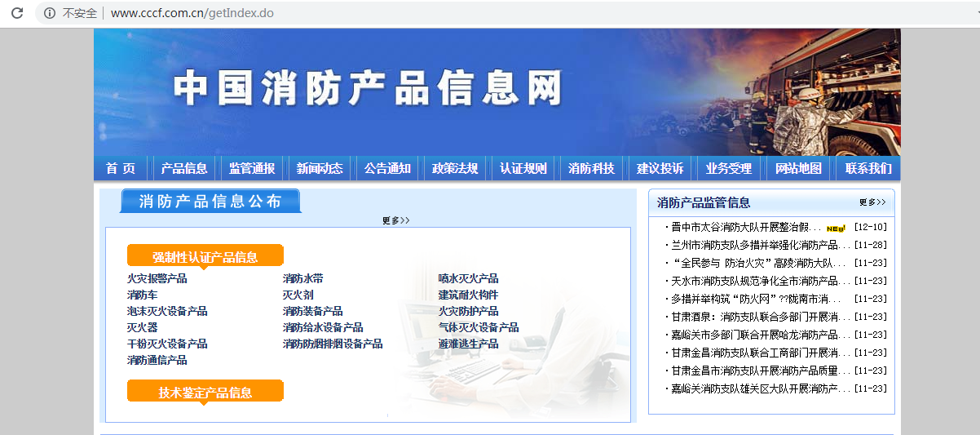Select 政策法规 from the navigation bar
Viewport: 980px width, 435px height.
[x=455, y=169]
